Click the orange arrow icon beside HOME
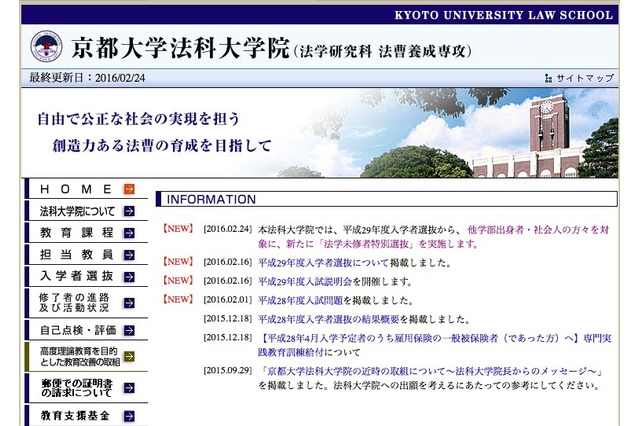This screenshot has width=640, height=426. pos(129,189)
